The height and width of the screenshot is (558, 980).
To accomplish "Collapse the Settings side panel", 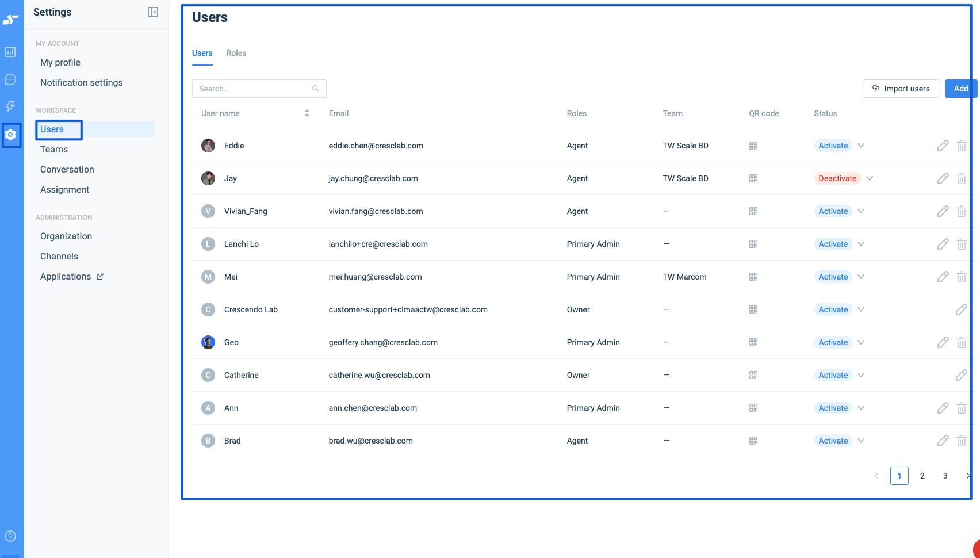I will (x=153, y=12).
